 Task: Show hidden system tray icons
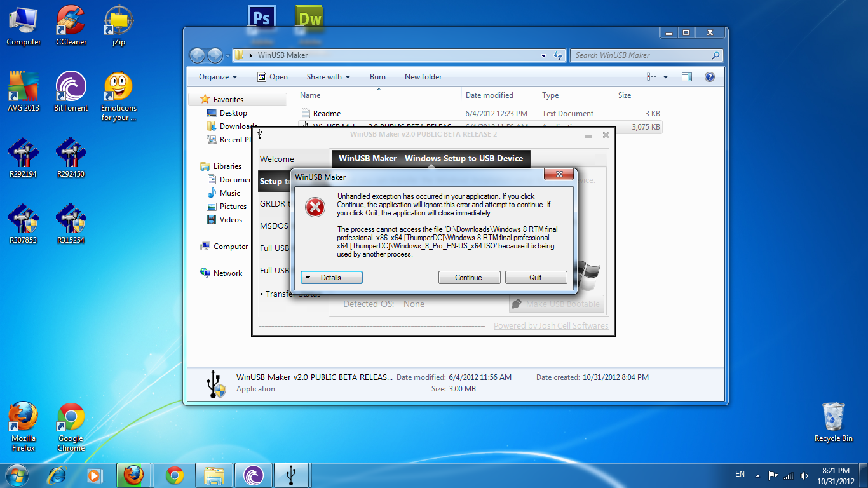tap(757, 475)
